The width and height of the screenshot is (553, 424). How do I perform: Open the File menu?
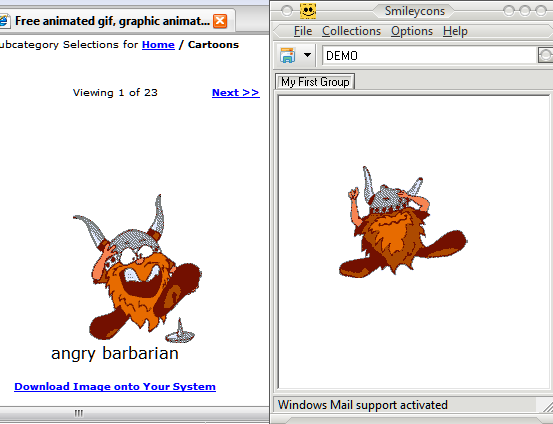(303, 31)
